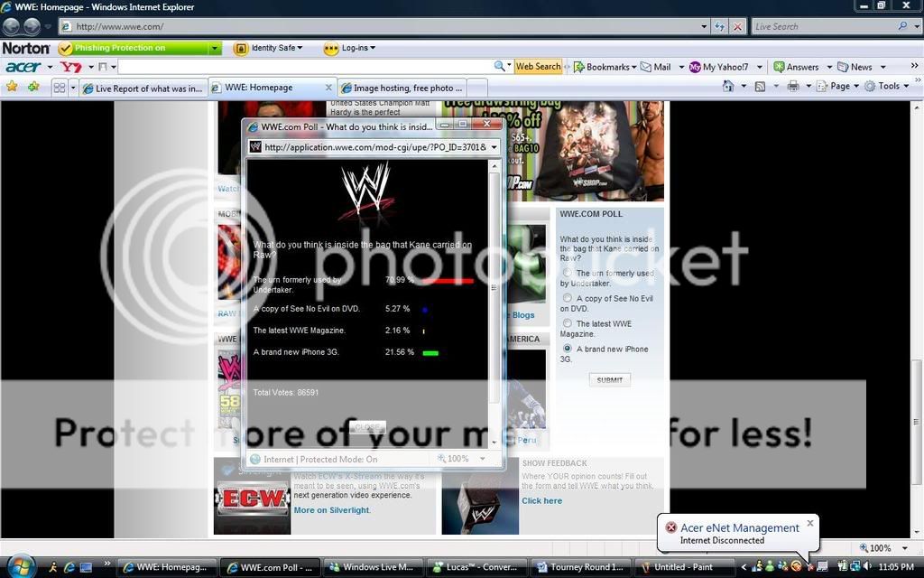Select 'A copy of See No Evil' option
The height and width of the screenshot is (578, 924).
click(x=568, y=298)
